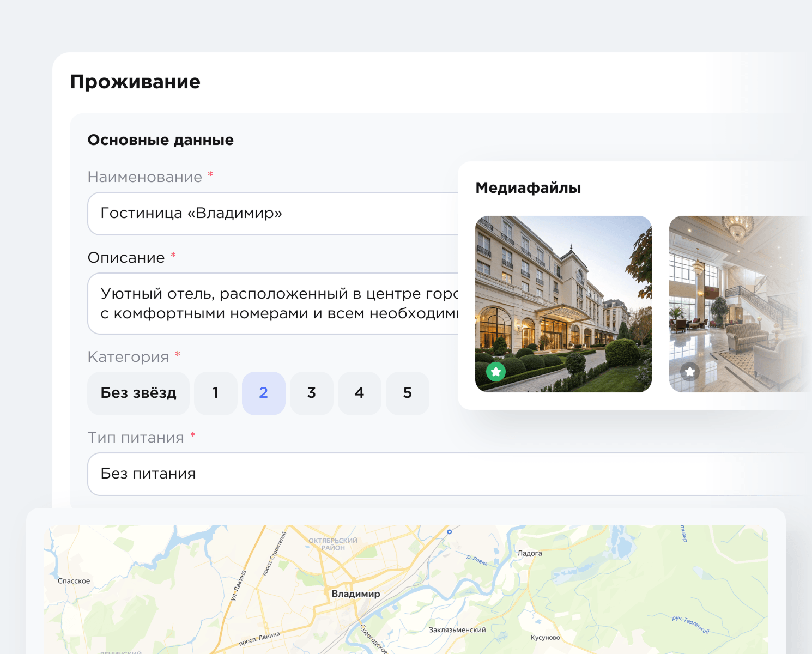Click the 'Ладога' label on the map
The height and width of the screenshot is (654, 812).
click(530, 553)
